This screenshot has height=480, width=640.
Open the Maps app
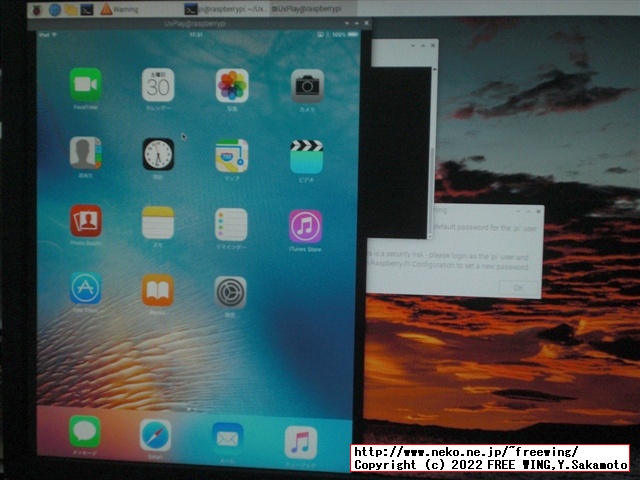231,156
